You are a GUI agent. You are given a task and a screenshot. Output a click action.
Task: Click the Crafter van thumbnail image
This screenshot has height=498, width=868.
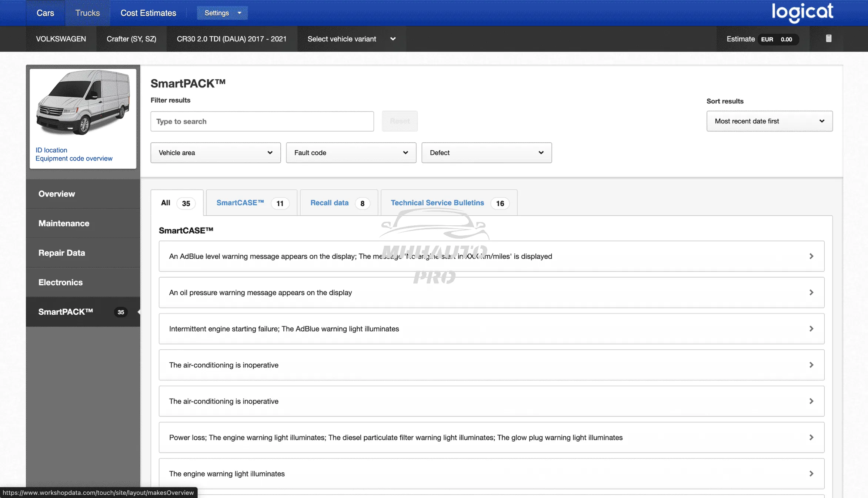[83, 103]
